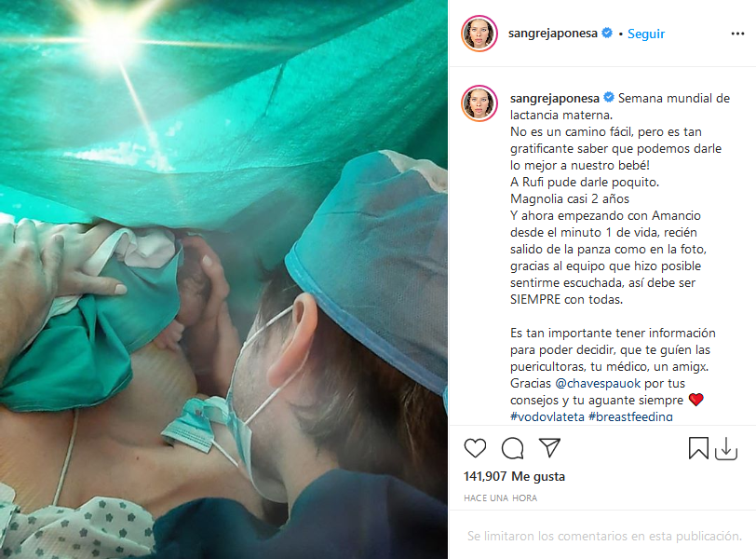The width and height of the screenshot is (756, 559).
Task: Open the #yodoylateta hashtag
Action: click(x=547, y=416)
